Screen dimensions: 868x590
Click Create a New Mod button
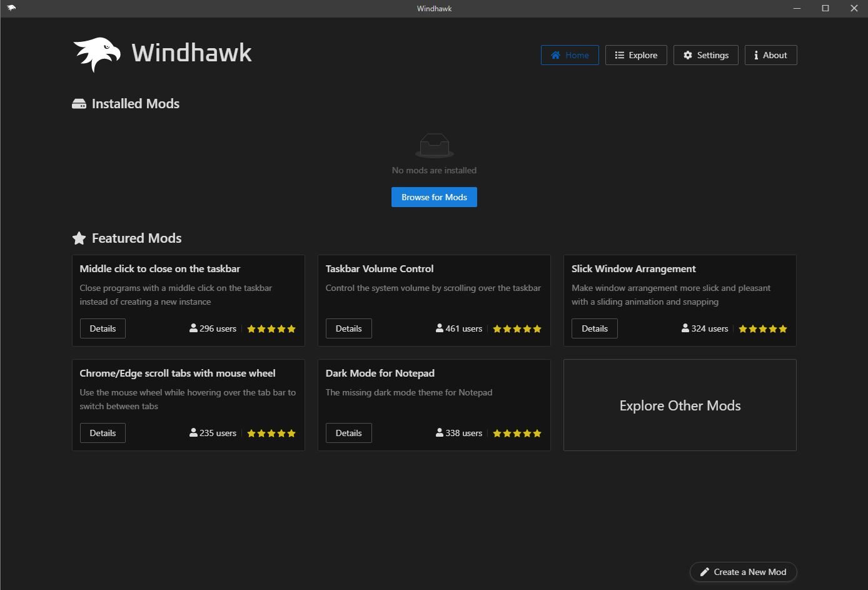pos(743,572)
